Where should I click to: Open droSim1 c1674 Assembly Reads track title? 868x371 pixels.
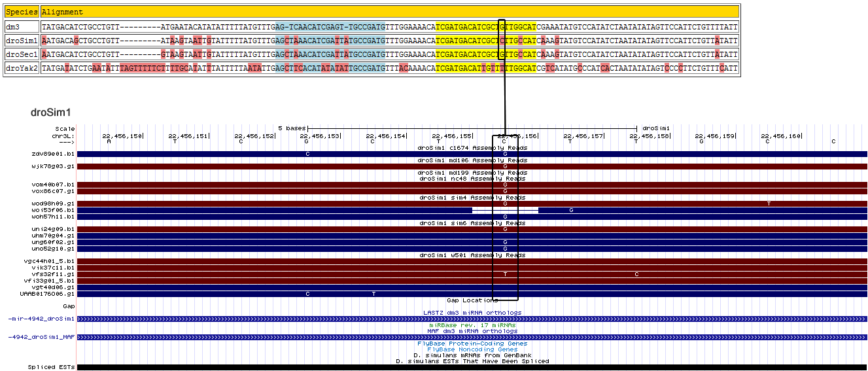pyautogui.click(x=472, y=148)
